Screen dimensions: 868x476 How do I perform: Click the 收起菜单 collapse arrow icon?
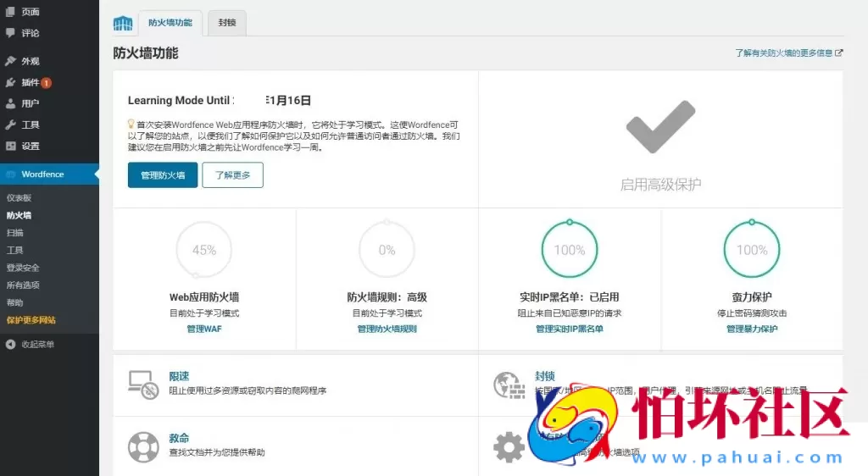point(10,345)
